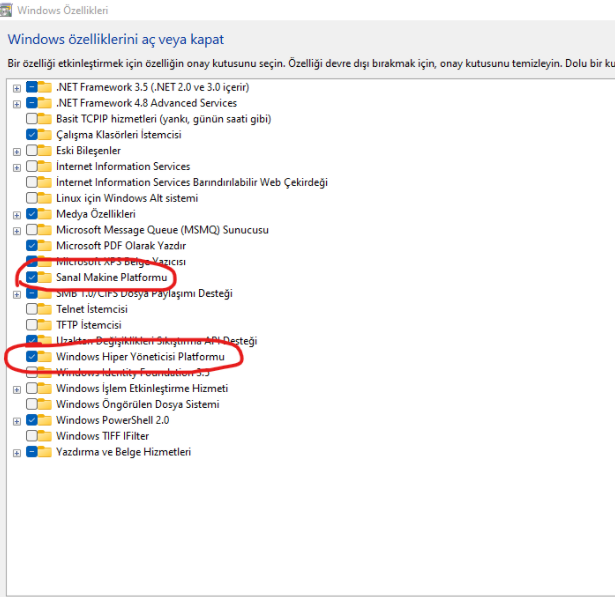Screen dimensions: 615x597
Task: Select 'Windows İşlem Etkinleştirme Hizmeti' row text
Action: [142, 388]
